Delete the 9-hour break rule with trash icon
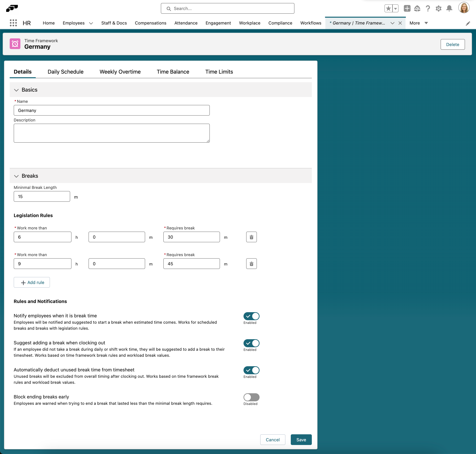This screenshot has height=454, width=476. [x=251, y=264]
